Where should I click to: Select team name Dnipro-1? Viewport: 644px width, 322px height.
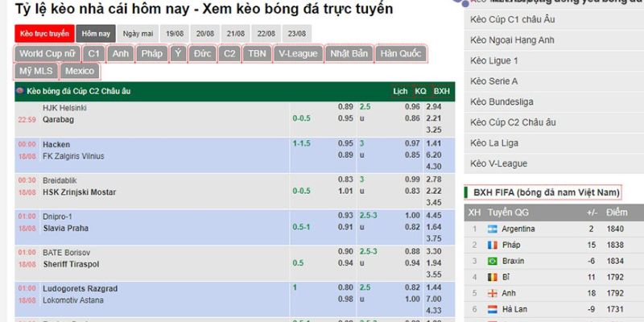tap(56, 217)
